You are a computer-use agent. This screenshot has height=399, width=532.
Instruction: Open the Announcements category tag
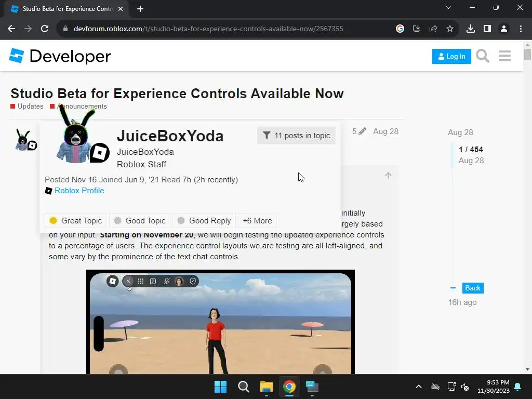(x=78, y=106)
